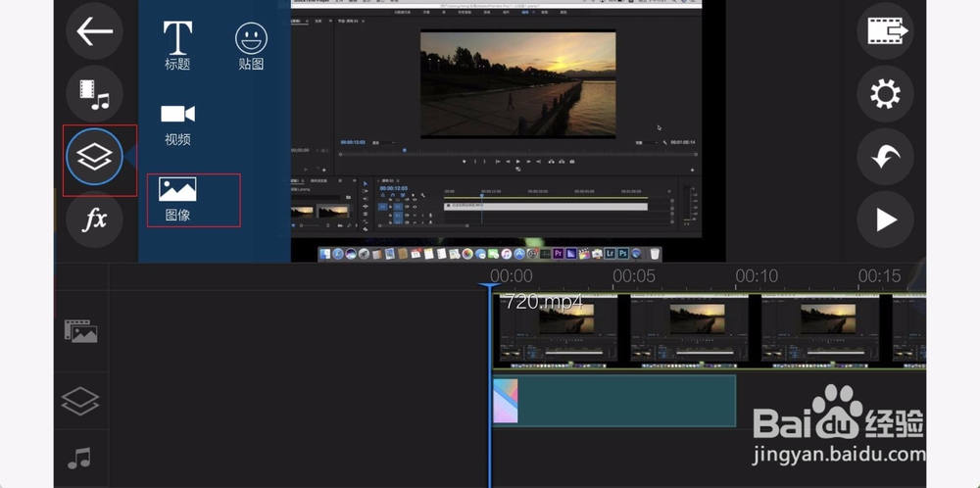Open the settings gear
This screenshot has width=980, height=488.
884,94
